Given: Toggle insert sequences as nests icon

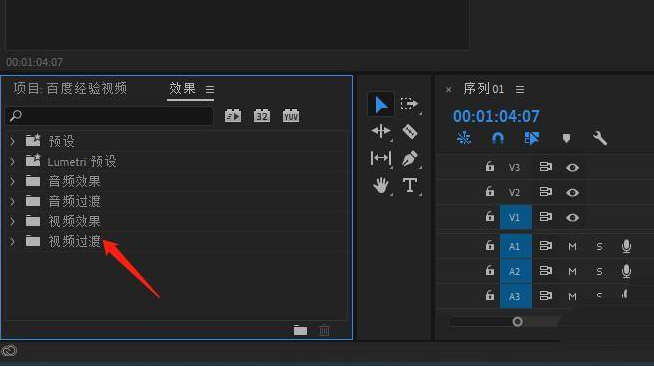Looking at the screenshot, I should pyautogui.click(x=464, y=138).
